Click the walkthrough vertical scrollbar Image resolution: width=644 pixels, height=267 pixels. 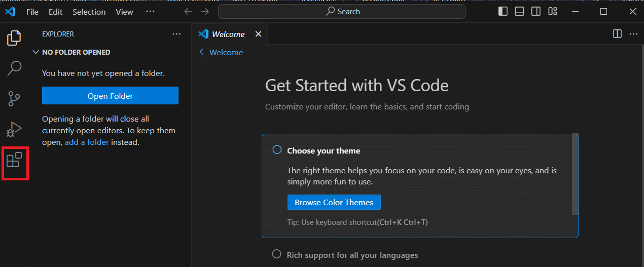(575, 174)
